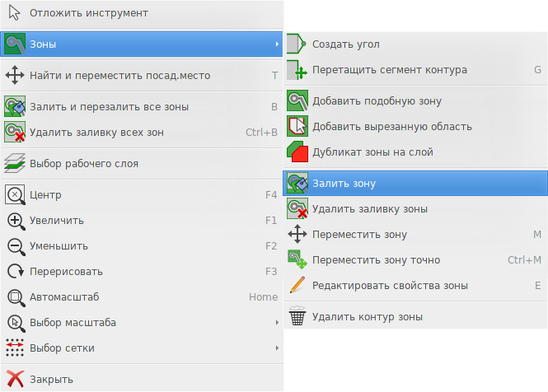
Task: Click the trash bin icon for Удалить контур зоны
Action: point(297,316)
